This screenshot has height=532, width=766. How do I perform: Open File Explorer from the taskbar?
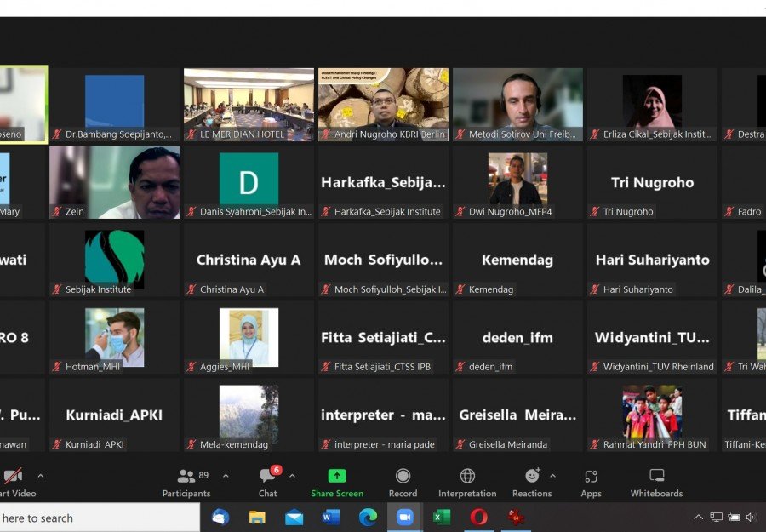coord(257,518)
